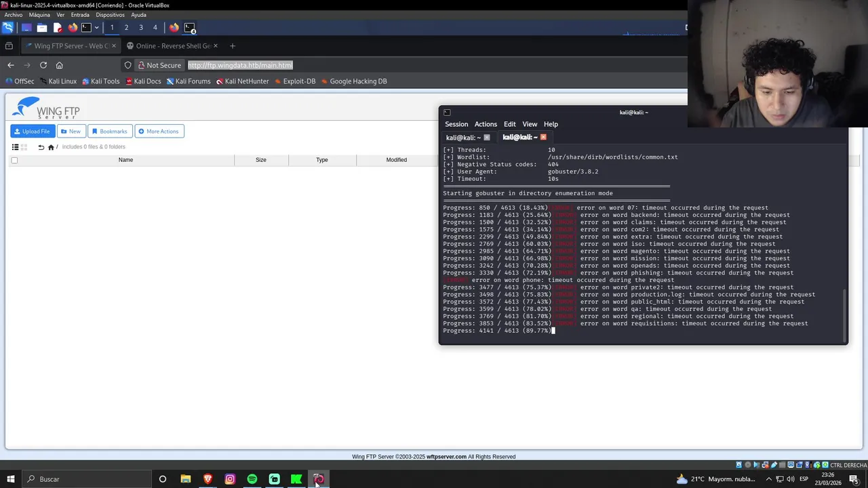Switch to workspace 4

click(x=155, y=28)
